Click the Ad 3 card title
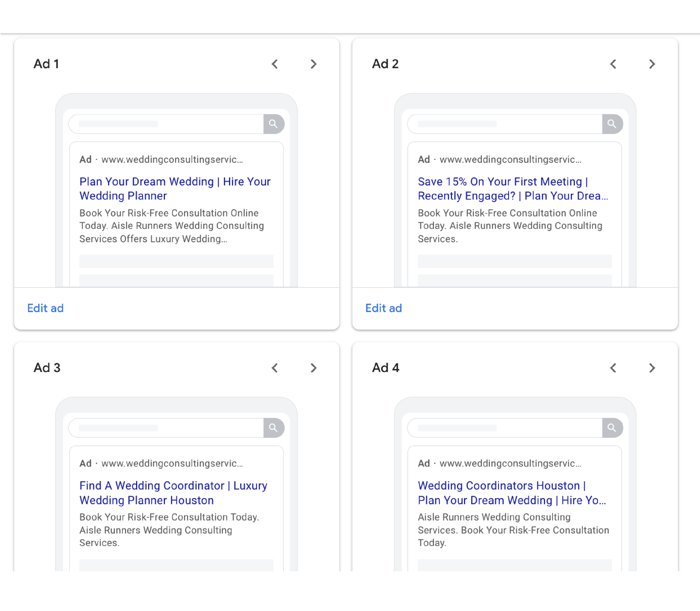The width and height of the screenshot is (700, 611). 47,368
